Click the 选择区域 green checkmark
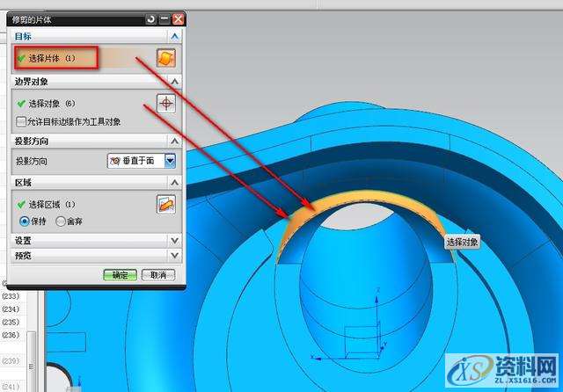The image size is (563, 392). pos(22,204)
